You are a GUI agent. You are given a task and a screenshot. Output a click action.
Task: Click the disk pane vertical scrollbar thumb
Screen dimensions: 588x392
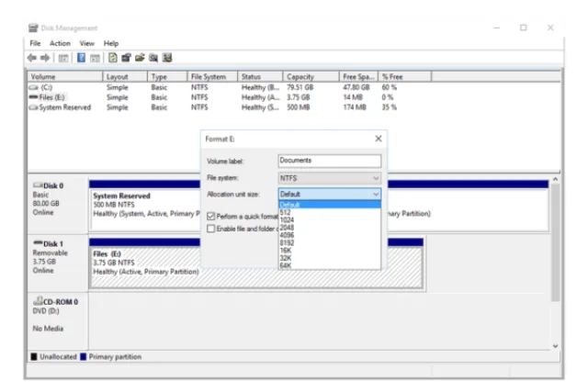[x=555, y=242]
